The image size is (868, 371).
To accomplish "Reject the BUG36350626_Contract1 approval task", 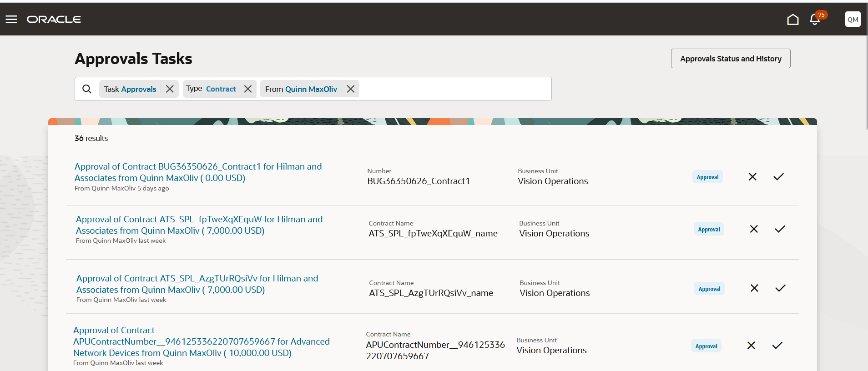I will tap(752, 176).
